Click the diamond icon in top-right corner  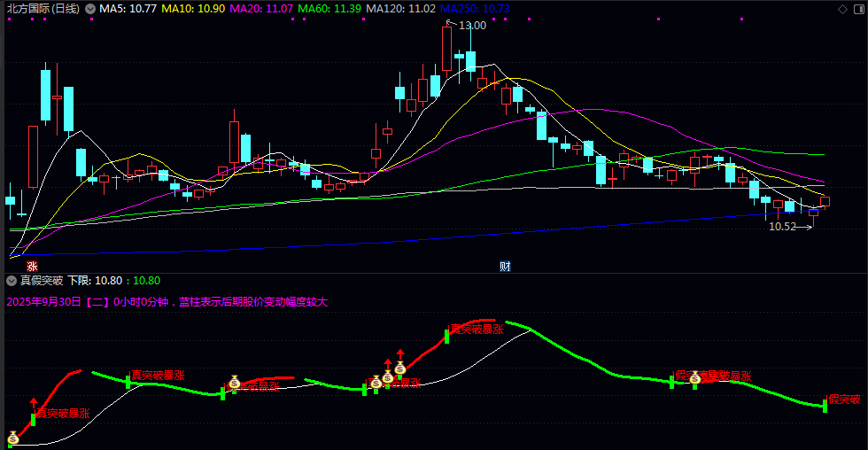click(842, 9)
